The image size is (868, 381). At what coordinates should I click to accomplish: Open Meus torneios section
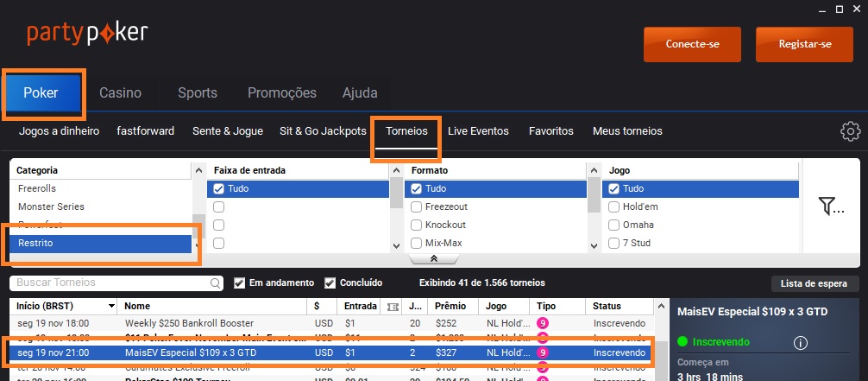627,131
